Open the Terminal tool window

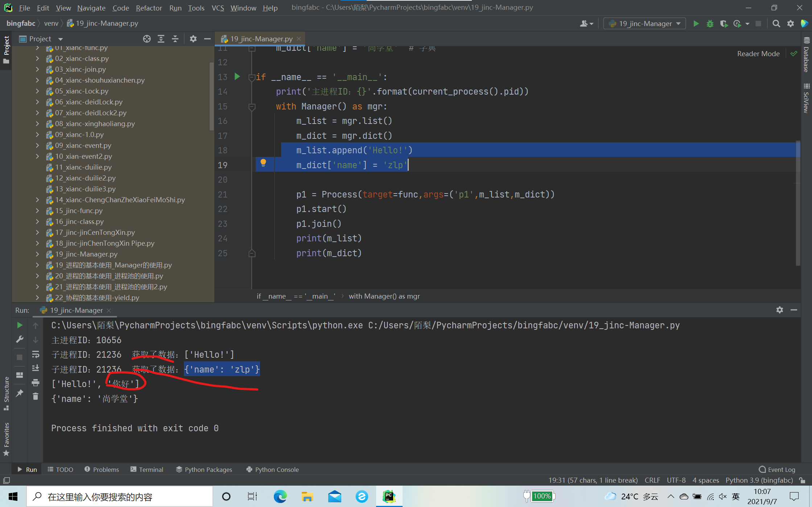click(x=147, y=469)
